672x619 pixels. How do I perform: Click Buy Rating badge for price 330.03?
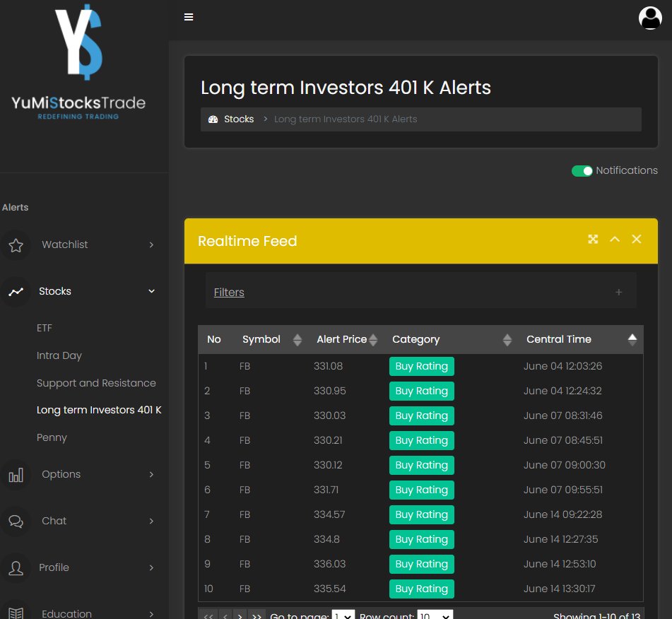tap(422, 415)
